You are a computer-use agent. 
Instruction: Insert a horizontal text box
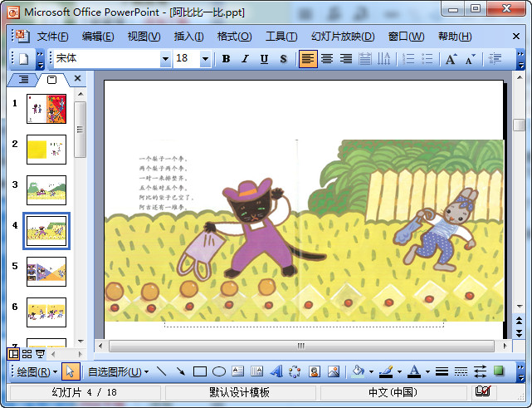pyautogui.click(x=238, y=371)
